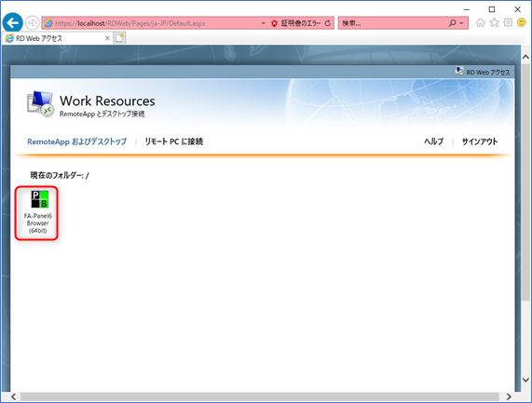Viewport: 532px width, 403px height.
Task: Open browser Tools gear icon
Action: 508,22
